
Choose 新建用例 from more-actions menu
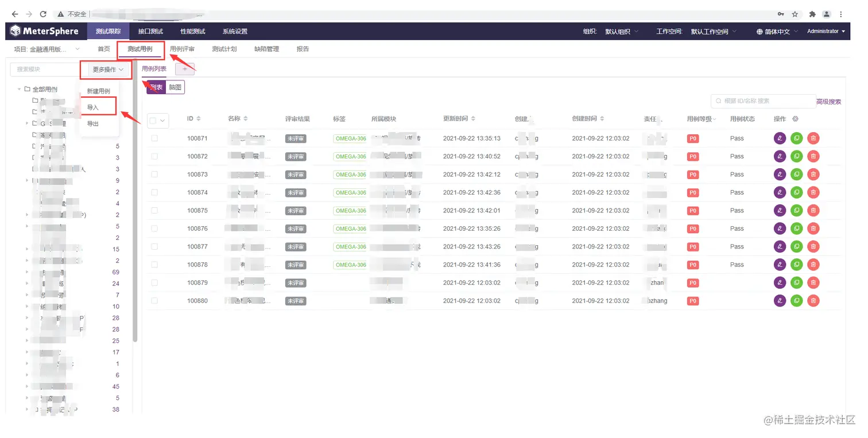click(x=98, y=91)
